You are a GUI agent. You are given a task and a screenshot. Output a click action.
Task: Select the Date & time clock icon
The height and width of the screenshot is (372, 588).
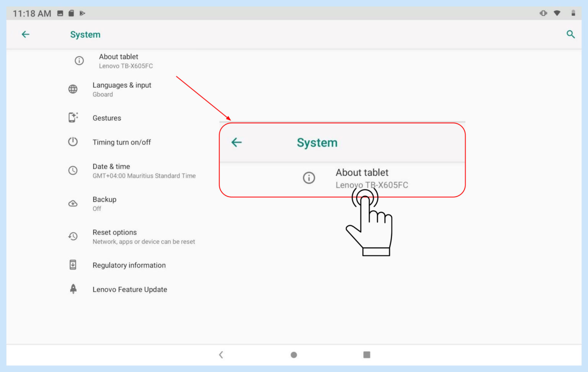[73, 171]
